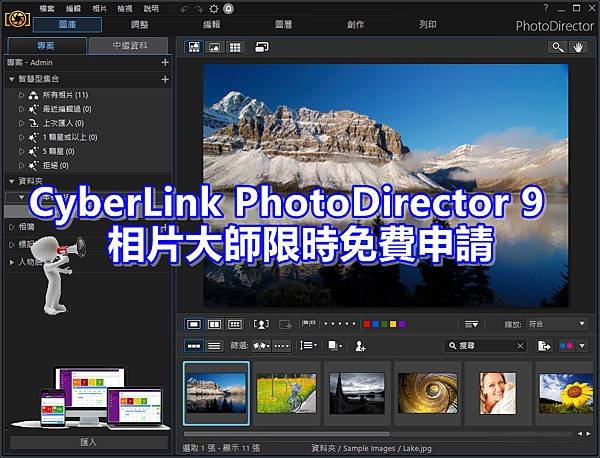Viewport: 600px width, 458px height.
Task: Click the export share icon
Action: click(x=544, y=346)
